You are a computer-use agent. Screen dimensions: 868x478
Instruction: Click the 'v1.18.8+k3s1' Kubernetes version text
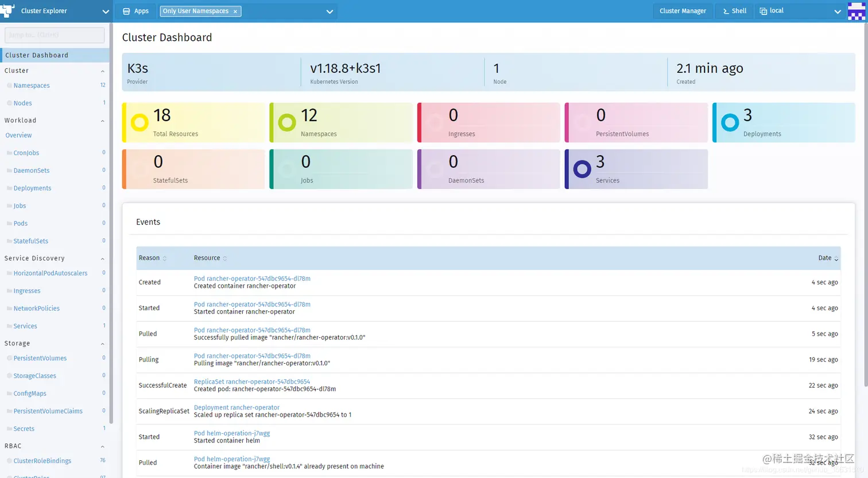pyautogui.click(x=346, y=68)
